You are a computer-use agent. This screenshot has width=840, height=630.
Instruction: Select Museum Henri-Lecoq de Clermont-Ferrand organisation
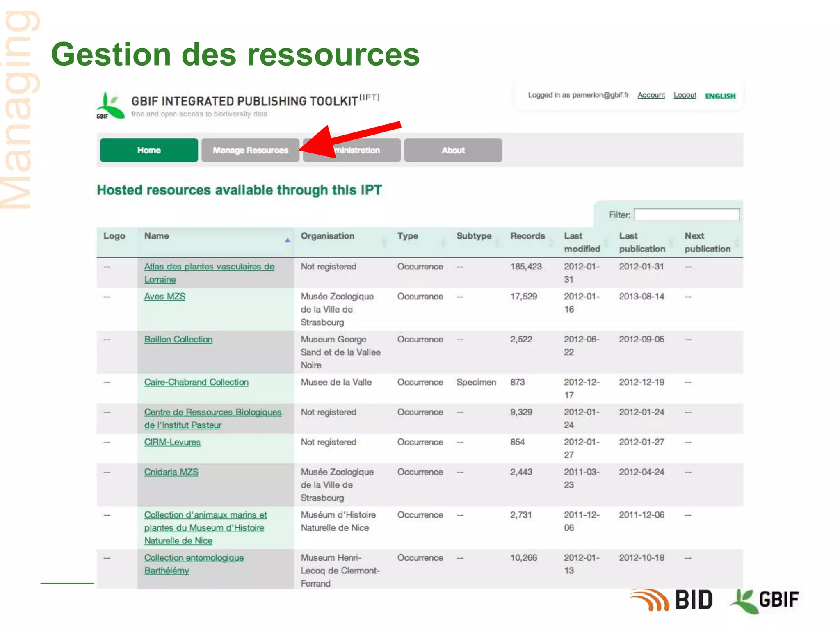pos(340,571)
